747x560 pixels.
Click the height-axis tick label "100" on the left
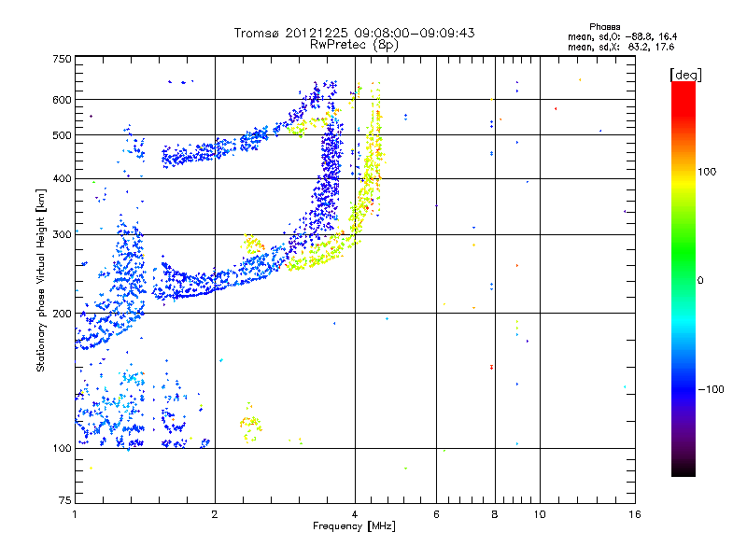point(62,448)
